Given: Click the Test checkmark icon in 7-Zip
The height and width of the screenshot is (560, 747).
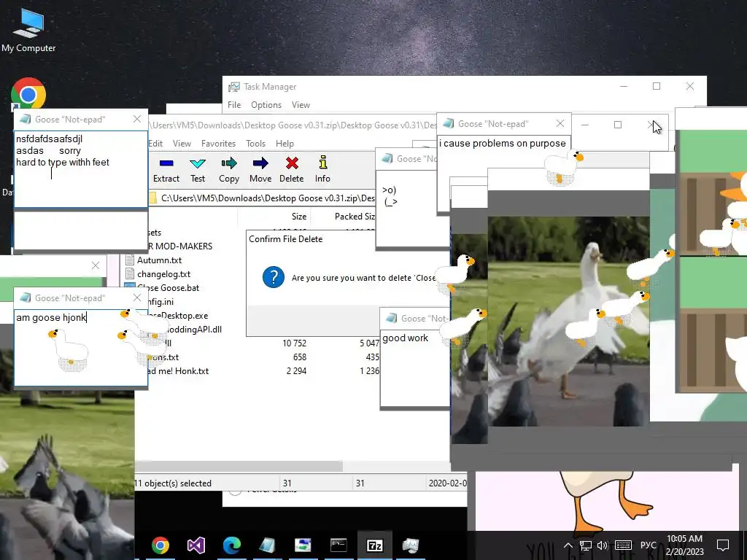Looking at the screenshot, I should 198,163.
